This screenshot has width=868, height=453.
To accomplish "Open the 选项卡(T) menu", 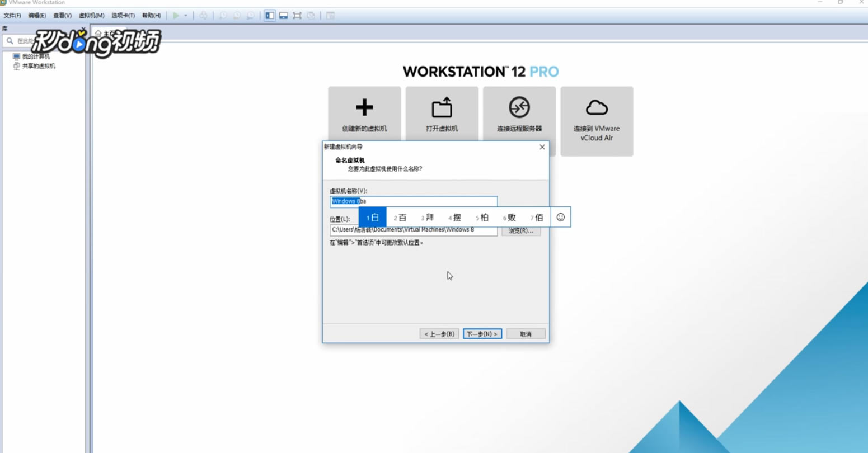I will pyautogui.click(x=123, y=16).
